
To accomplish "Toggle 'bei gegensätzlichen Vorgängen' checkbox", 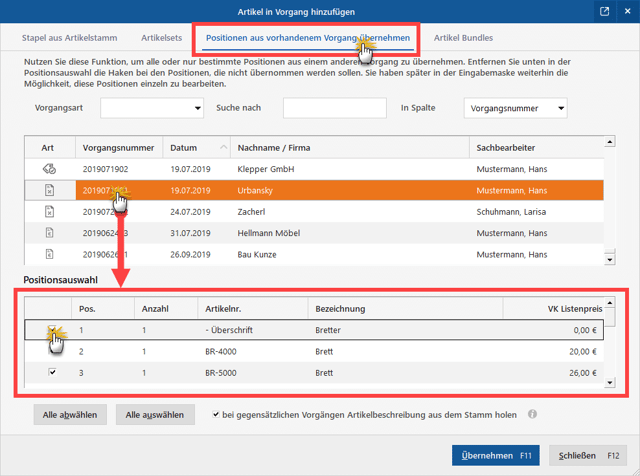I will click(x=217, y=414).
